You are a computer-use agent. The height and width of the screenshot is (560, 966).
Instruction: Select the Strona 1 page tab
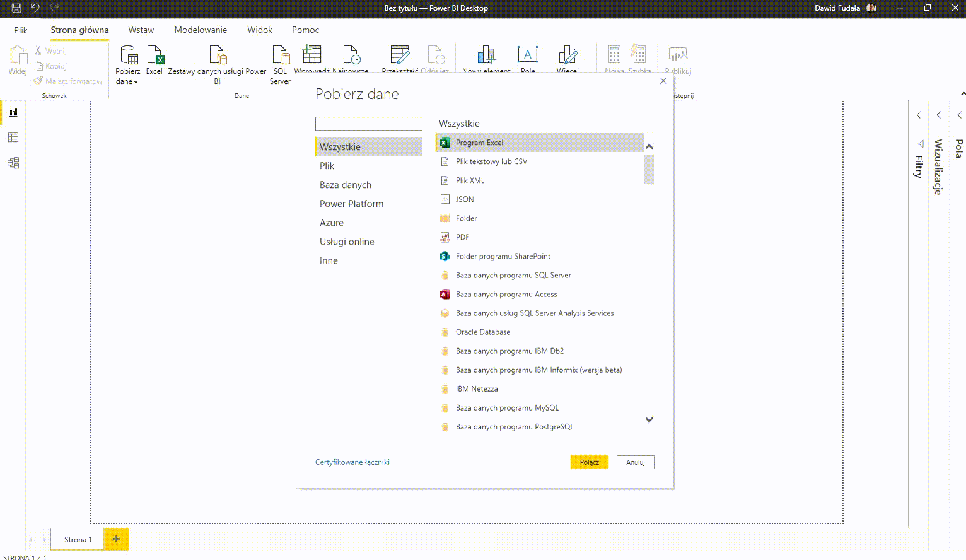coord(78,539)
